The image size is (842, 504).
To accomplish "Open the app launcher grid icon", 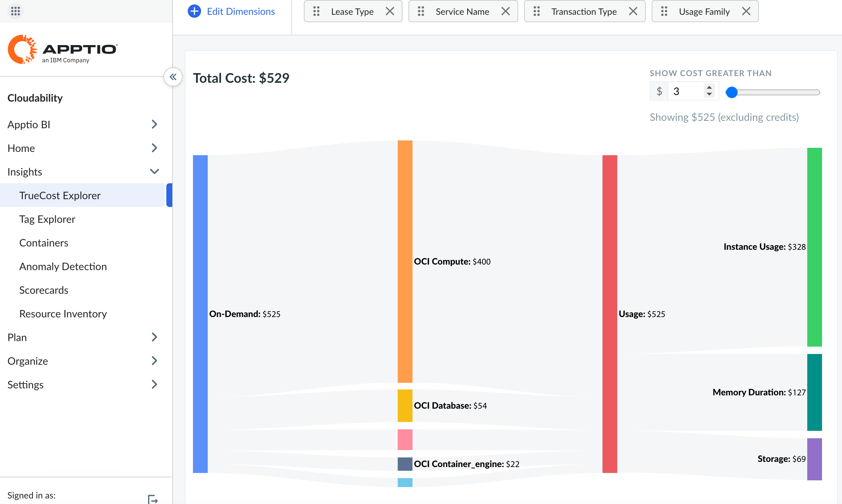I will click(x=15, y=11).
